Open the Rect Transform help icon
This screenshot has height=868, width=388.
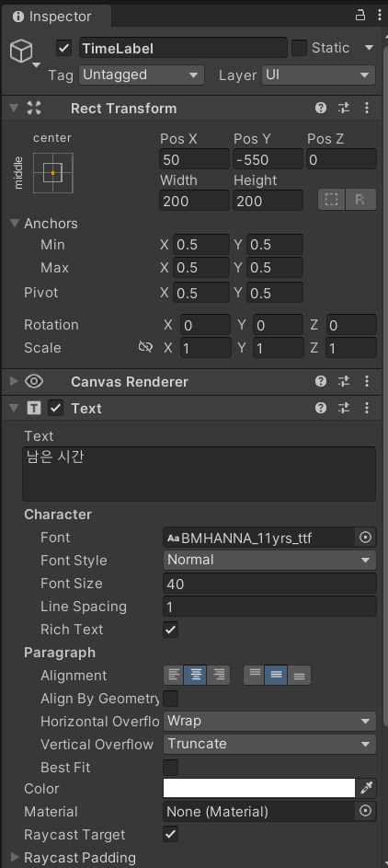click(x=321, y=108)
